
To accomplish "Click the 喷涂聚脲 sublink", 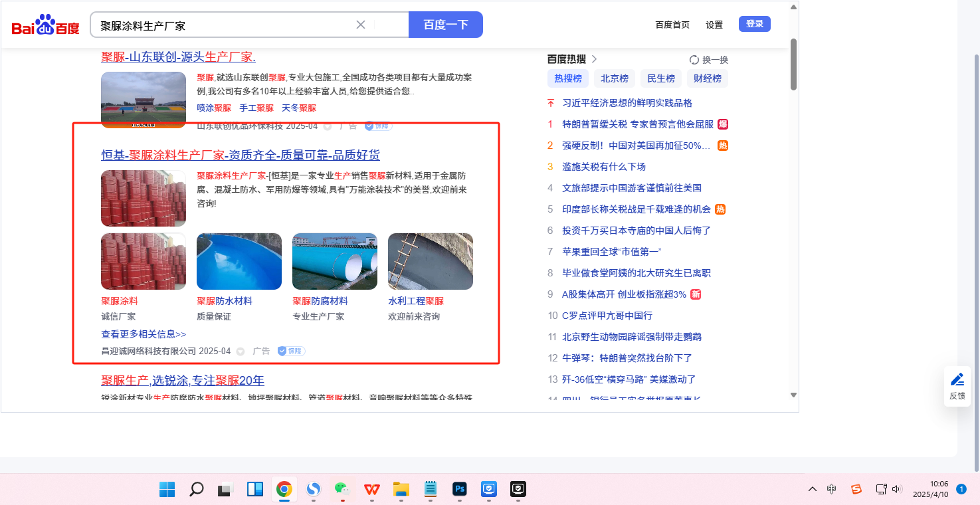I will [214, 108].
